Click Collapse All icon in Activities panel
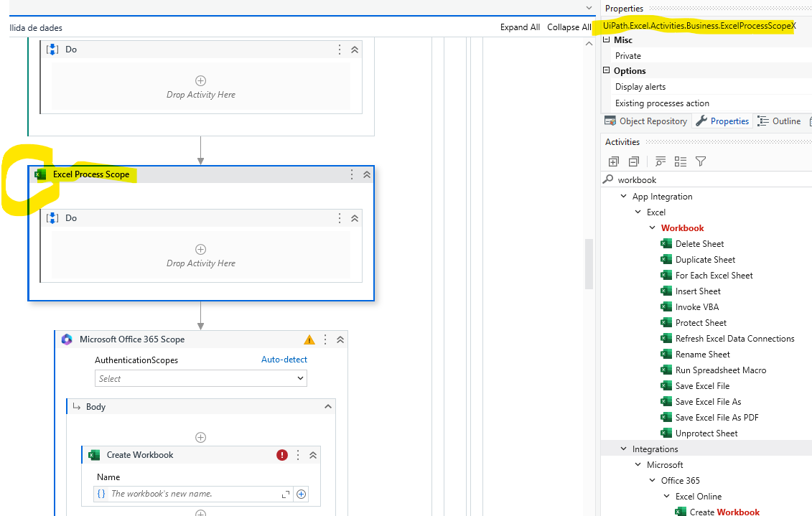Image resolution: width=812 pixels, height=516 pixels. (x=634, y=162)
